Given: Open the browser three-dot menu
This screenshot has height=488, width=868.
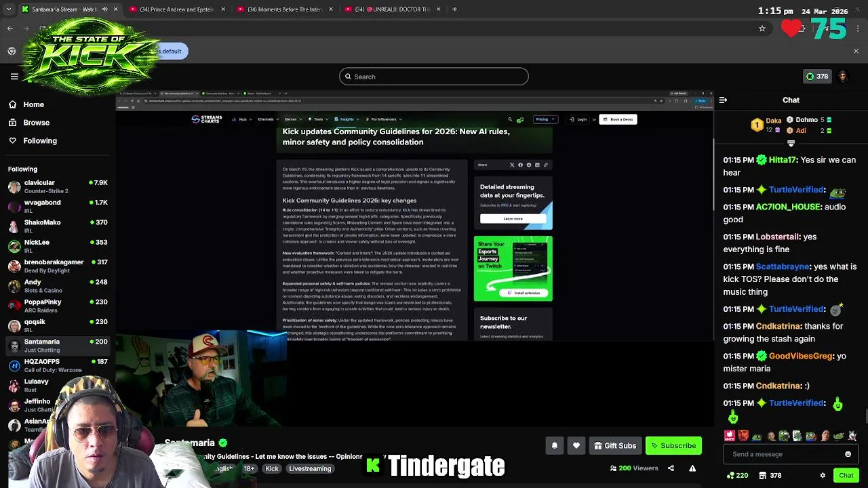Looking at the screenshot, I should click(x=858, y=28).
